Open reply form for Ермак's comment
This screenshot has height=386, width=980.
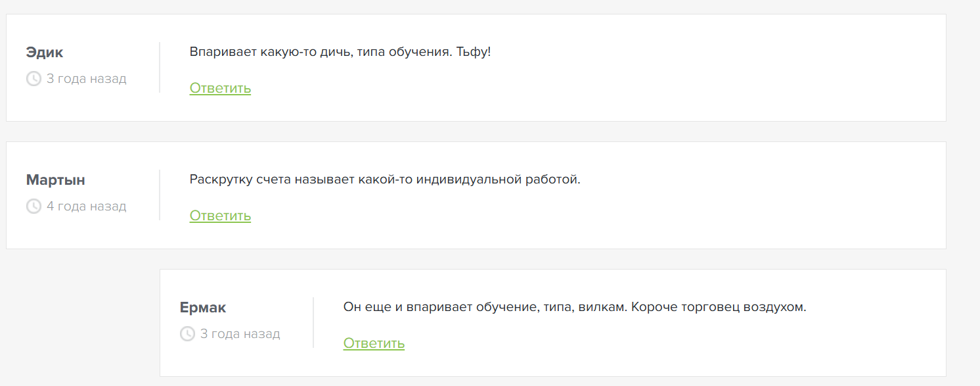(374, 343)
